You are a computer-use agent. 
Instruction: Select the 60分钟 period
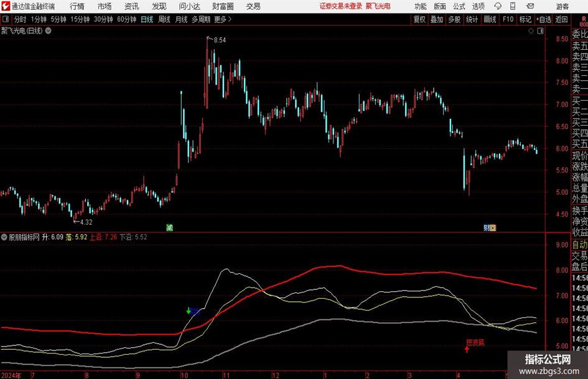(x=127, y=19)
